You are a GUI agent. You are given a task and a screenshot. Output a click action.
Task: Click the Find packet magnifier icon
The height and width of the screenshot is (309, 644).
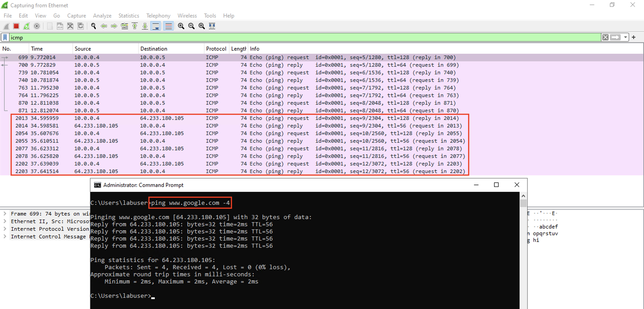click(93, 26)
